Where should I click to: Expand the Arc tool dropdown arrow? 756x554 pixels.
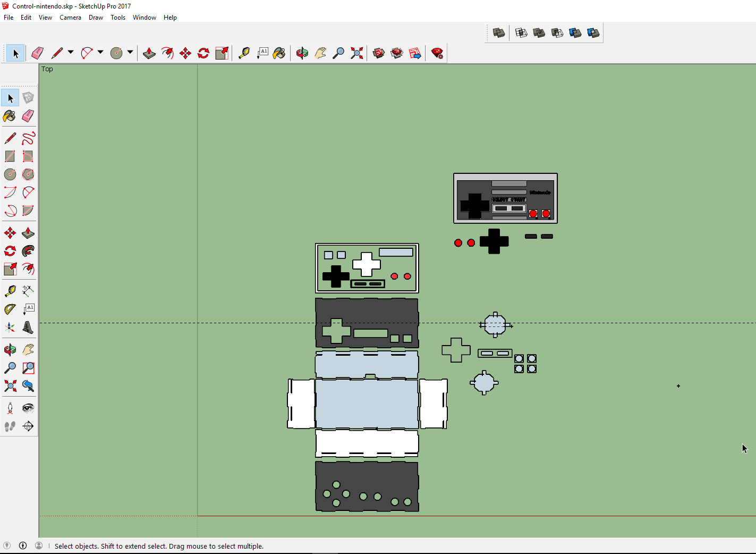tap(100, 53)
